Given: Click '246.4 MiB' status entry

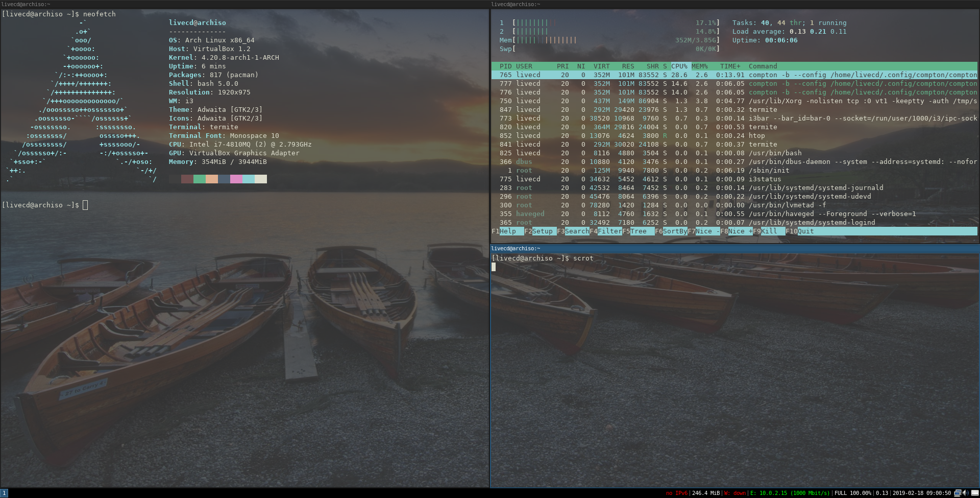Looking at the screenshot, I should pos(706,493).
